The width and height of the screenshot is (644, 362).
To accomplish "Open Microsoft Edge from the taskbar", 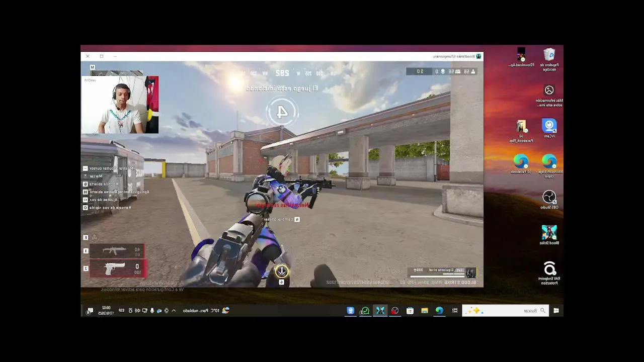I will (x=439, y=311).
